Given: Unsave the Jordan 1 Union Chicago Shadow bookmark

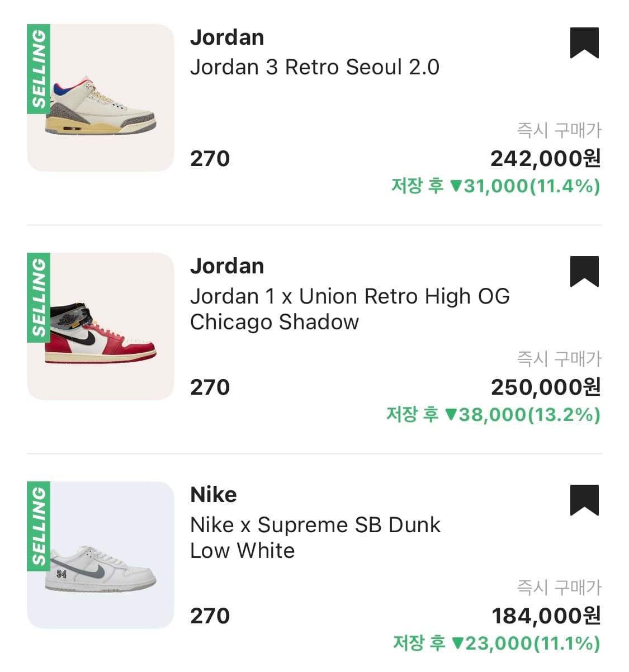Looking at the screenshot, I should tap(584, 271).
